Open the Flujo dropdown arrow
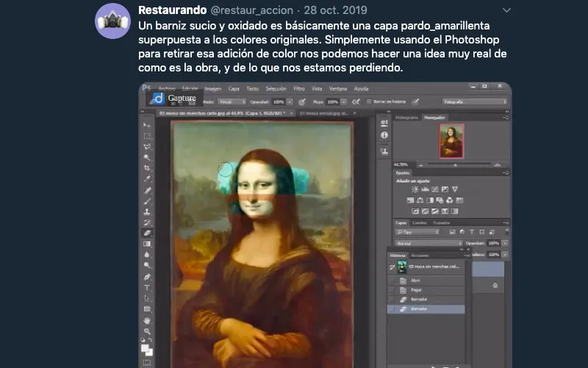This screenshot has width=588, height=368. tap(343, 102)
